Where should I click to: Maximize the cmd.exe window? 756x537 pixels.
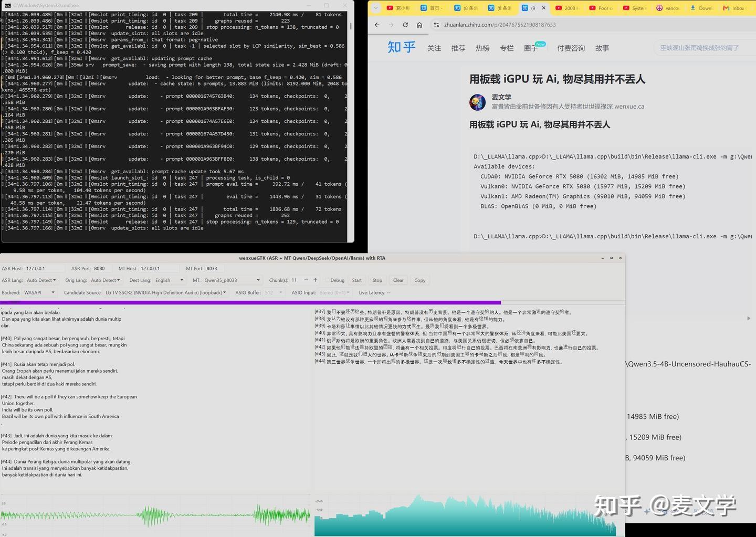click(326, 5)
